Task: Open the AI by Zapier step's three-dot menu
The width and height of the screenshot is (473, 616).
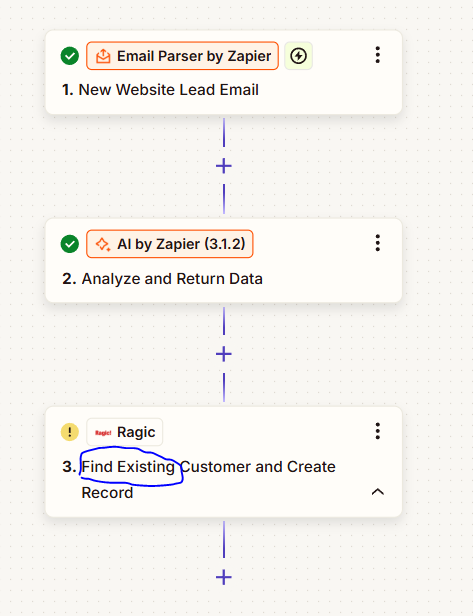Action: coord(378,243)
